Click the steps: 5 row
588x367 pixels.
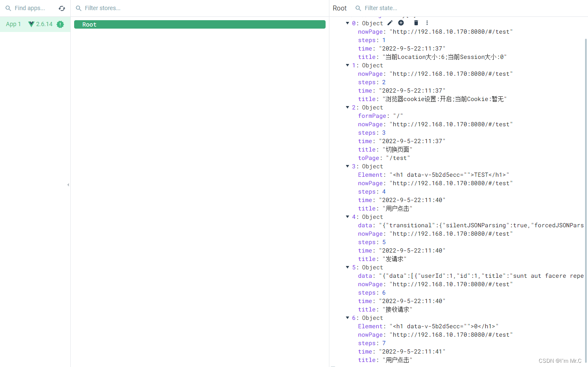372,242
